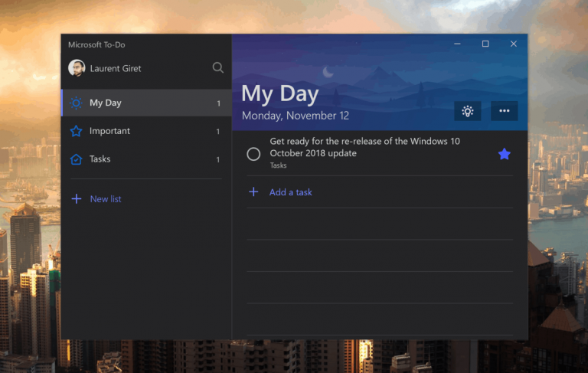The width and height of the screenshot is (588, 373).
Task: Click the Add a task field
Action: pyautogui.click(x=380, y=192)
